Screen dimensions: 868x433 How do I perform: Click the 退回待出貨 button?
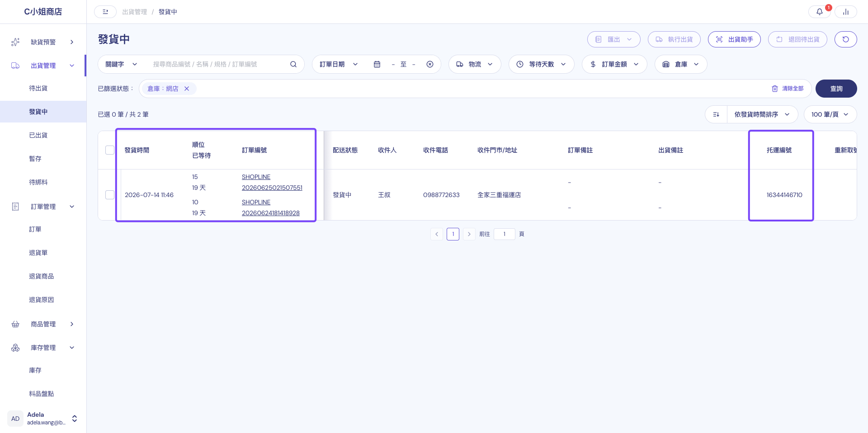tap(797, 39)
